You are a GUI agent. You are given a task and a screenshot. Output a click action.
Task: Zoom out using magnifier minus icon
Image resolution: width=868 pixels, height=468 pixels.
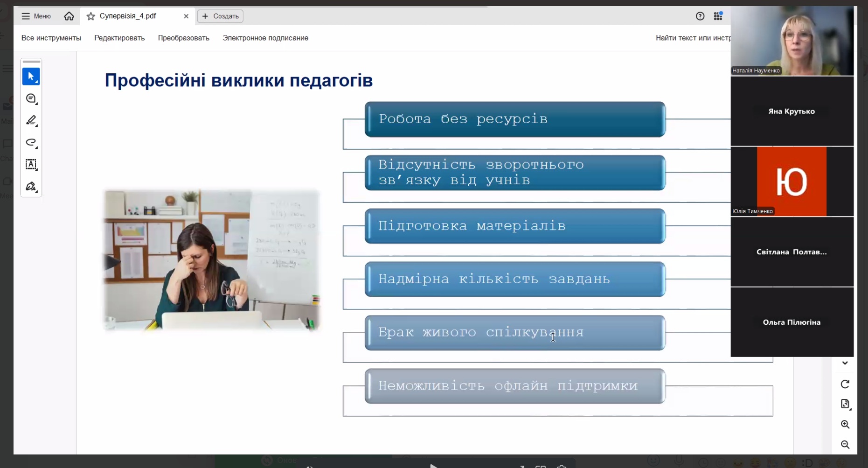(845, 445)
